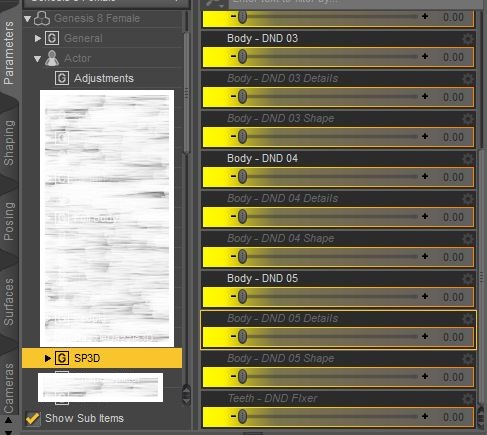487x435 pixels.
Task: Click the plus on Body - DND 05 Shape slider
Action: pos(425,376)
